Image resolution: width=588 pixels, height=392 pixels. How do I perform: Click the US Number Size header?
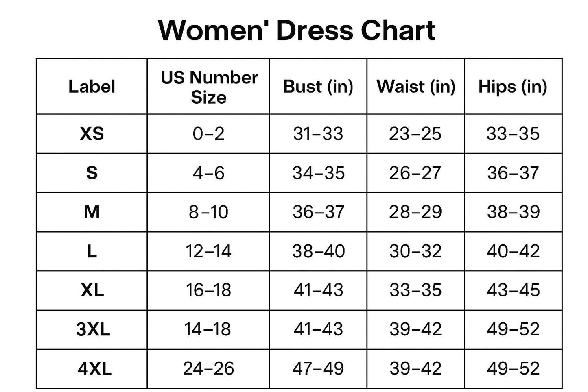pos(209,87)
